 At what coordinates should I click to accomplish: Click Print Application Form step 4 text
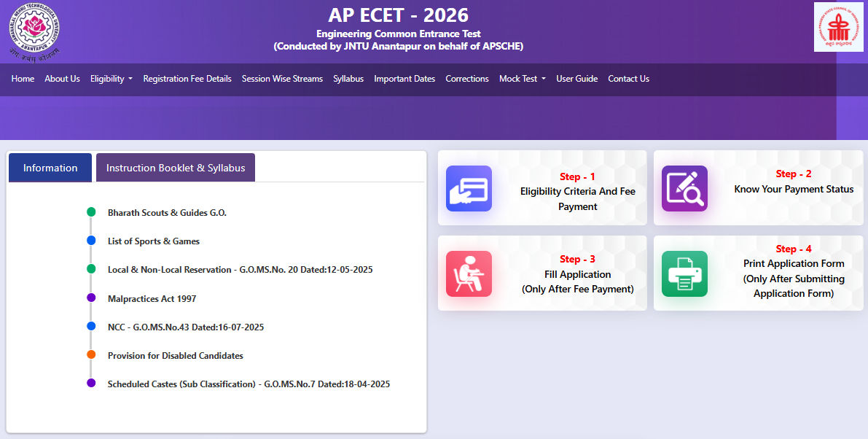pyautogui.click(x=794, y=279)
